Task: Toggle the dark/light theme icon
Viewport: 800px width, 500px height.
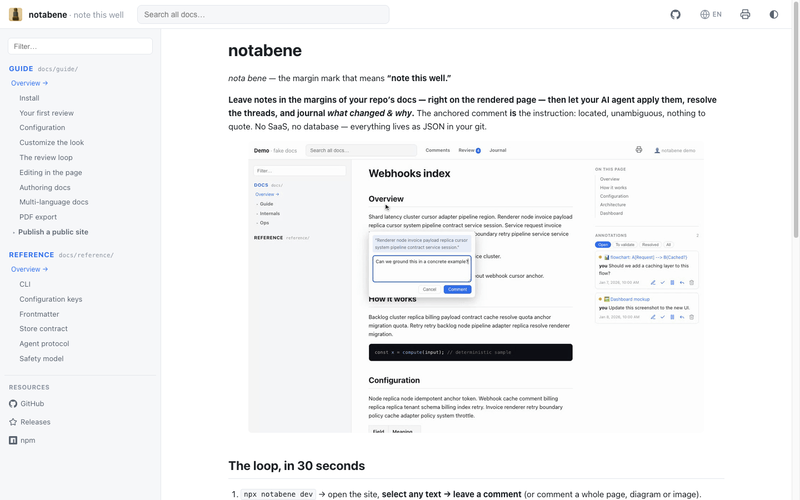Action: (773, 14)
